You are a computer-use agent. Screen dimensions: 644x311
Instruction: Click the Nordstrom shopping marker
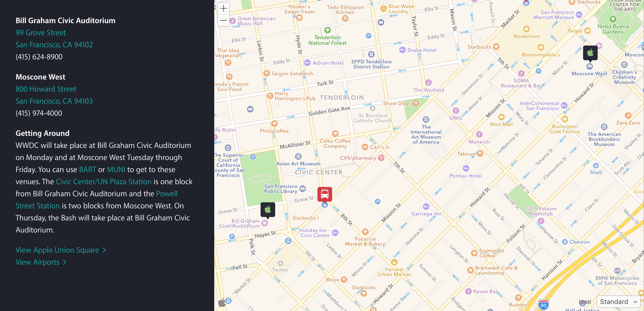coord(526,29)
